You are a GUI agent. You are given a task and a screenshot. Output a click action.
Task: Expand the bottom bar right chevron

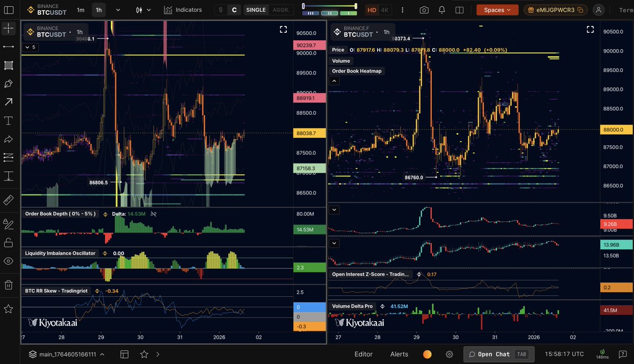[158, 354]
